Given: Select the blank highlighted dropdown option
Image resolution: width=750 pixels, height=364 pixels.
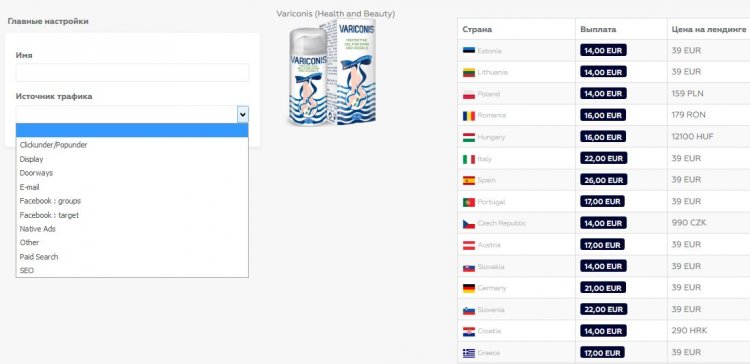Looking at the screenshot, I should coord(132,131).
